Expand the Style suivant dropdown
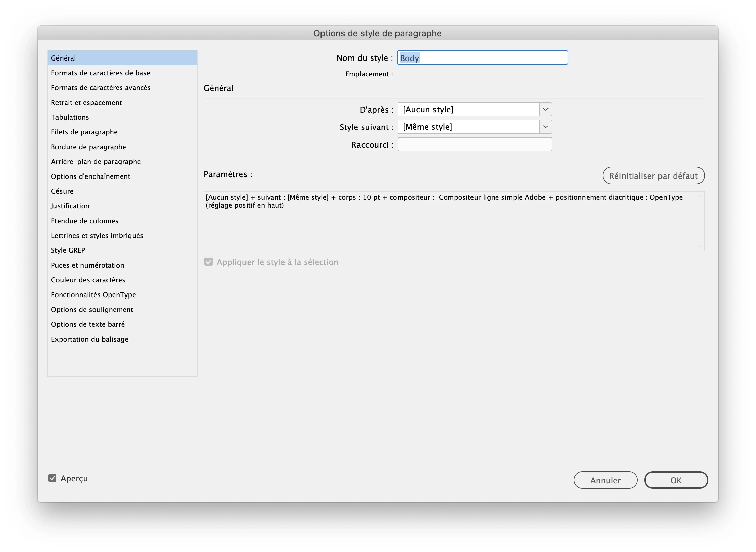Screen dimensions: 756x552 coord(545,127)
